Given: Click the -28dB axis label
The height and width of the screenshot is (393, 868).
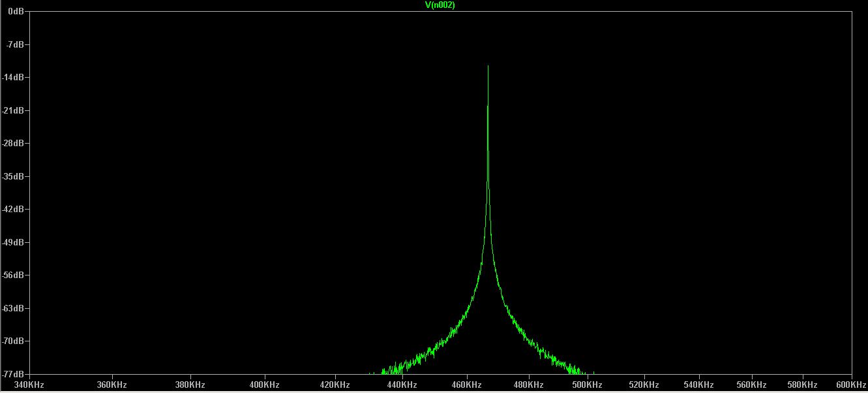Looking at the screenshot, I should click(x=14, y=143).
